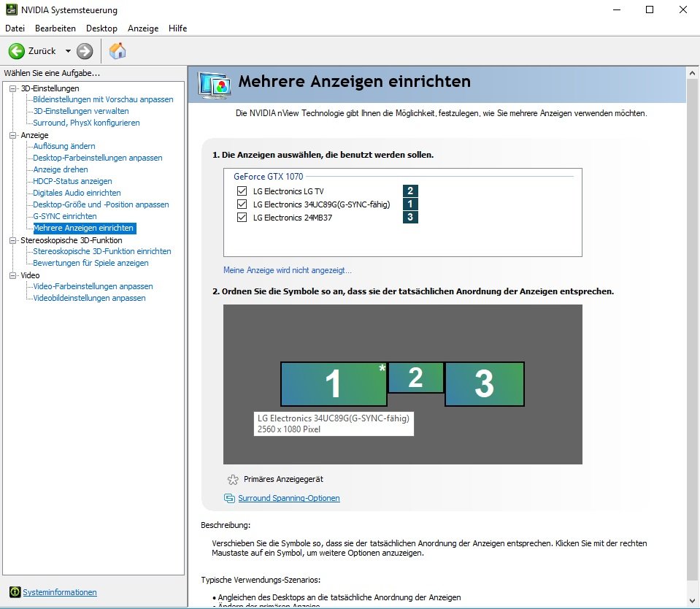Click the NVIDIA app icon in title bar
This screenshot has width=700, height=609.
click(12, 9)
